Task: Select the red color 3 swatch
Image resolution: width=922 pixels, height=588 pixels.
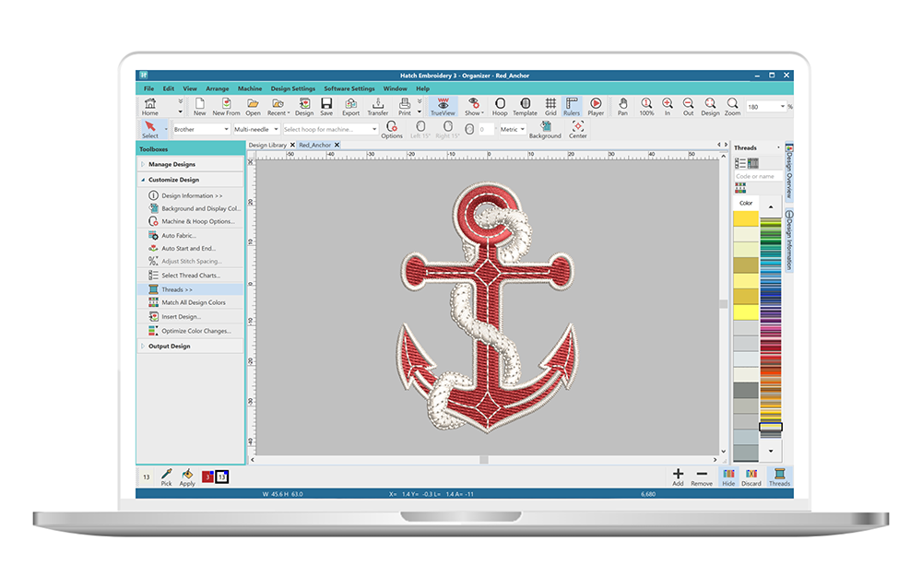Action: [x=208, y=476]
